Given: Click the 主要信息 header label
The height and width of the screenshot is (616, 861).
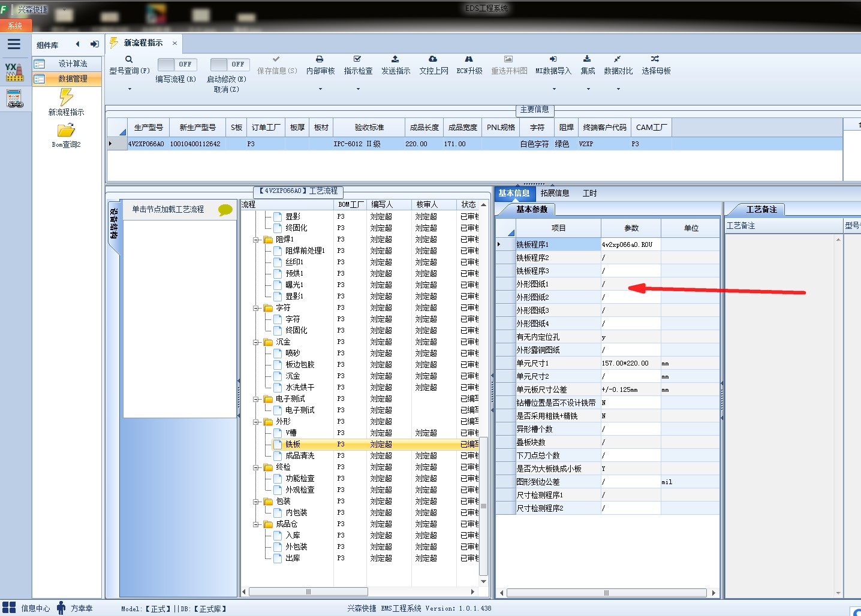Looking at the screenshot, I should coord(534,110).
